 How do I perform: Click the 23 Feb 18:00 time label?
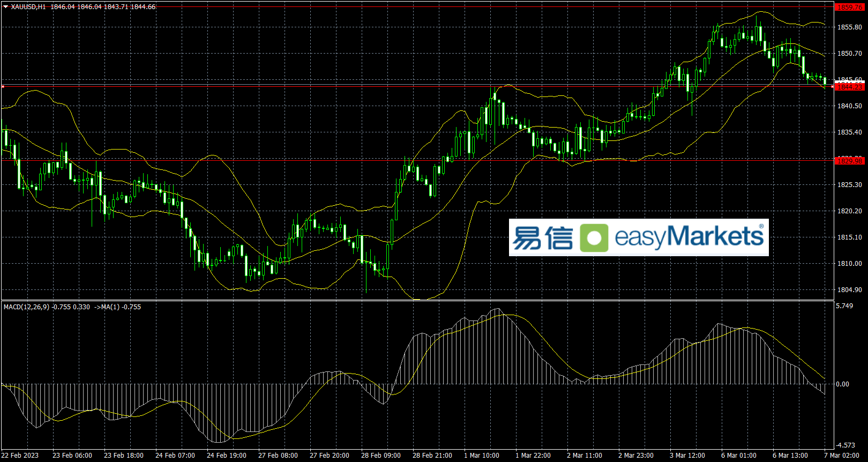click(x=124, y=456)
